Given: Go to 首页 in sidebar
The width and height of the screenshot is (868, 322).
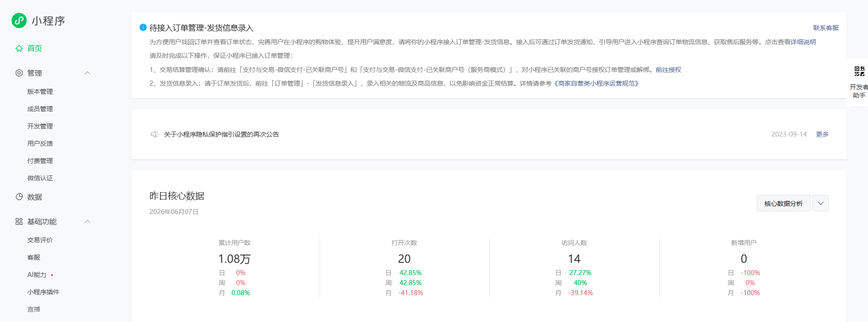Looking at the screenshot, I should coord(35,48).
